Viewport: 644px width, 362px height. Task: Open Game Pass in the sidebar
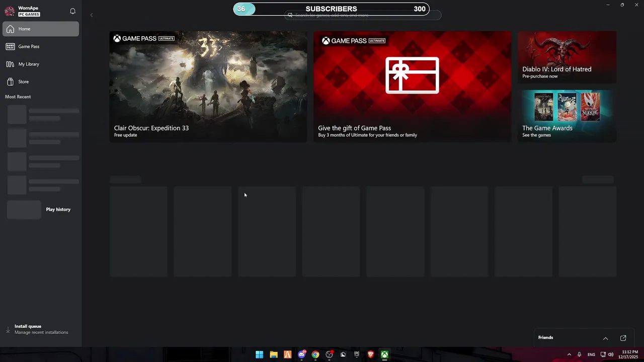pos(41,46)
